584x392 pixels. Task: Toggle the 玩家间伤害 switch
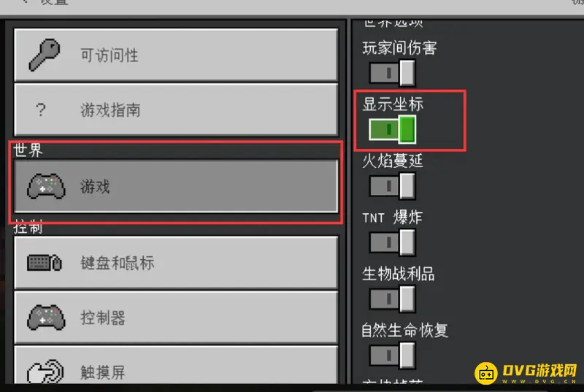(x=392, y=73)
